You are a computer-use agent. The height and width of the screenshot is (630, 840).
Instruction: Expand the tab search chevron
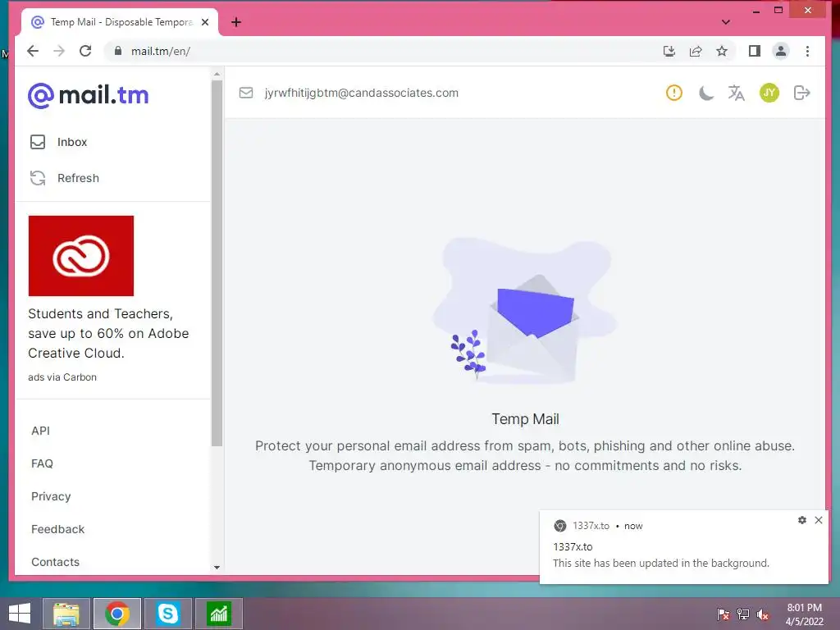pyautogui.click(x=726, y=22)
